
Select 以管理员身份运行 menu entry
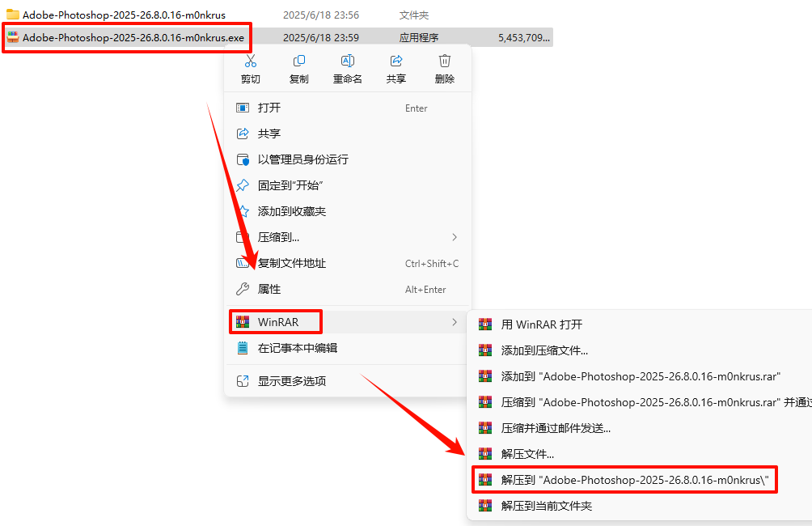348,159
